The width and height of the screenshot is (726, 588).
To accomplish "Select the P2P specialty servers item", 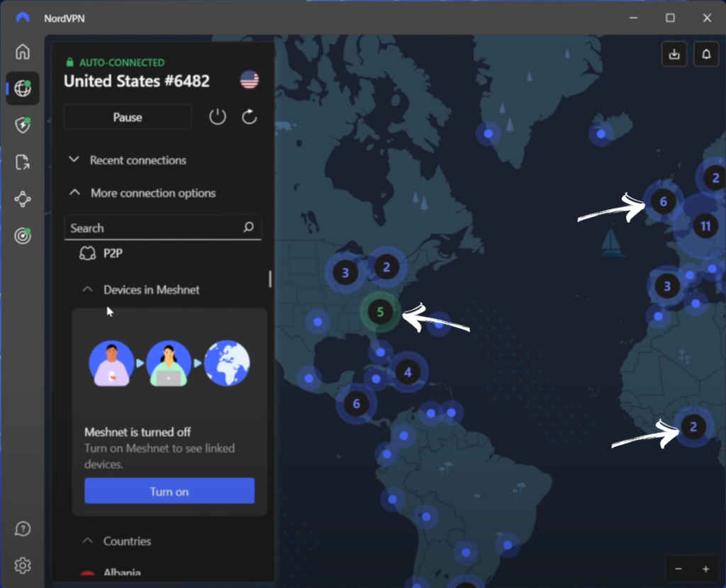I will pos(113,253).
